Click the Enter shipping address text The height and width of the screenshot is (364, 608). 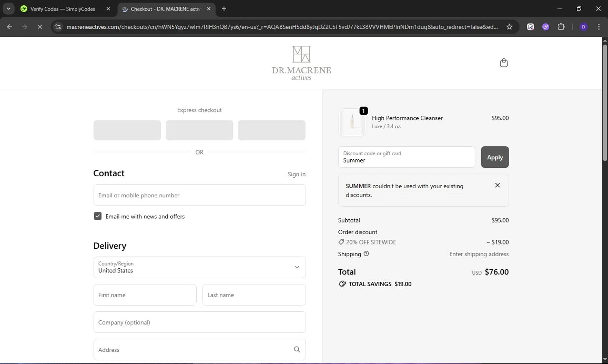point(479,254)
